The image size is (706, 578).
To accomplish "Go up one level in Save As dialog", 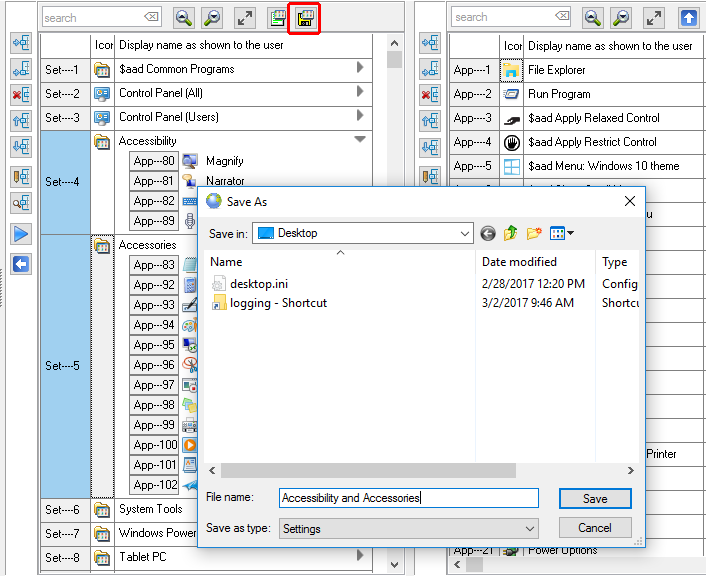I will (x=511, y=233).
